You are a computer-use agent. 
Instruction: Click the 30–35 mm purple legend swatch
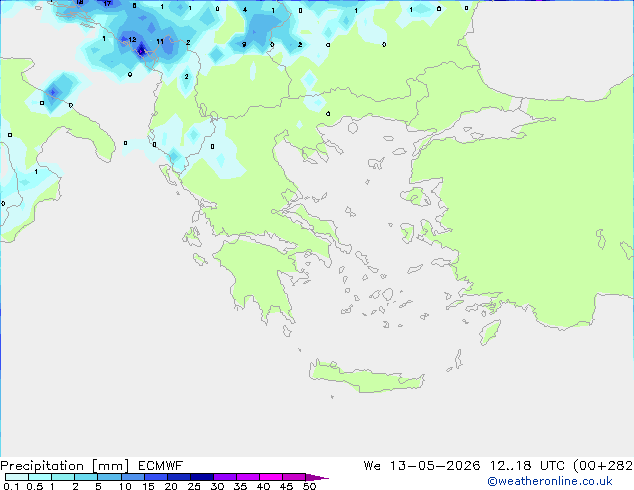point(224,477)
